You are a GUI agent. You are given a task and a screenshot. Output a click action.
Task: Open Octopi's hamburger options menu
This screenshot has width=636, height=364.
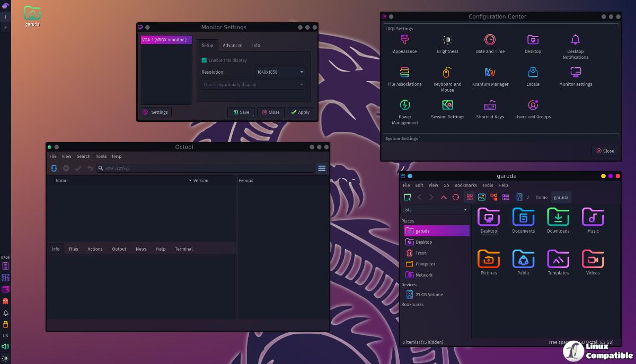322,168
